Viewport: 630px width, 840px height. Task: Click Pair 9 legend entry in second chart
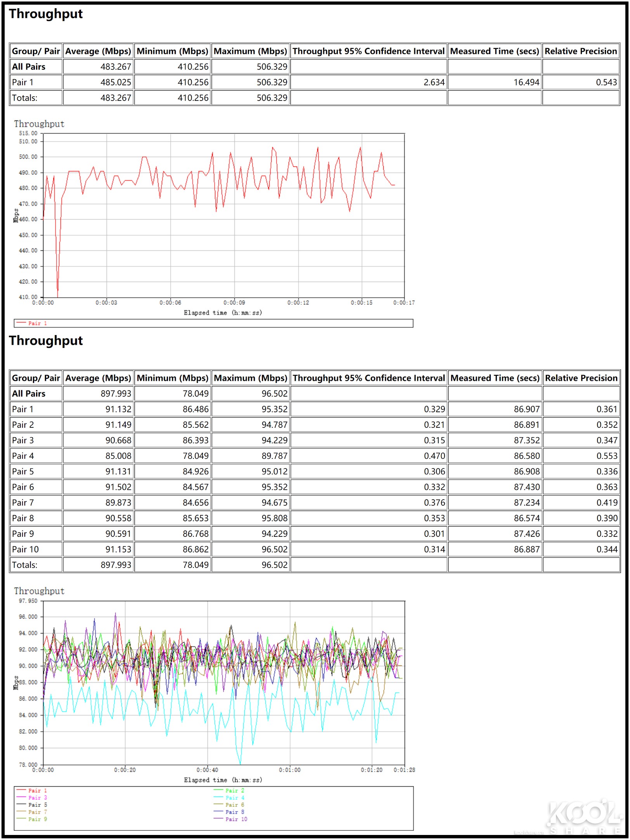(32, 819)
